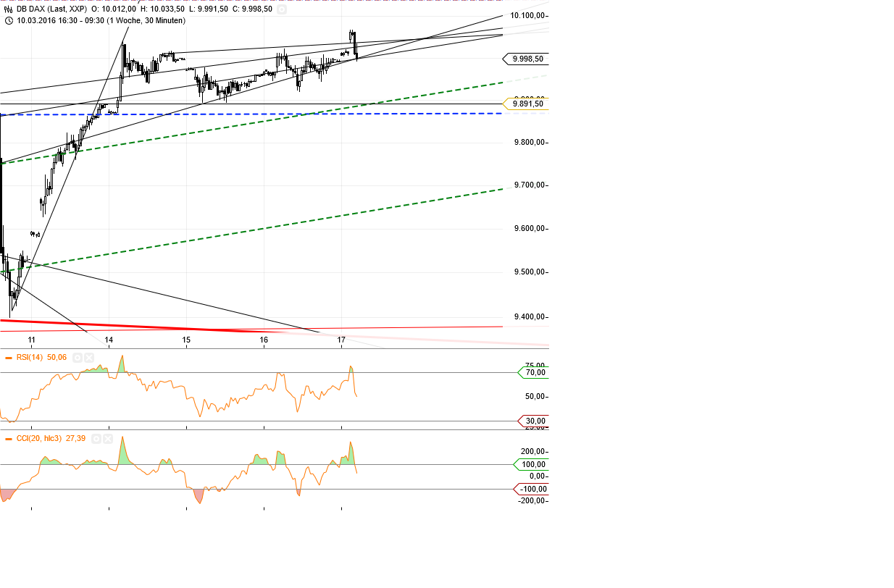Click the orange legend dash before RSI(14)
The width and height of the screenshot is (894, 588).
pos(8,357)
